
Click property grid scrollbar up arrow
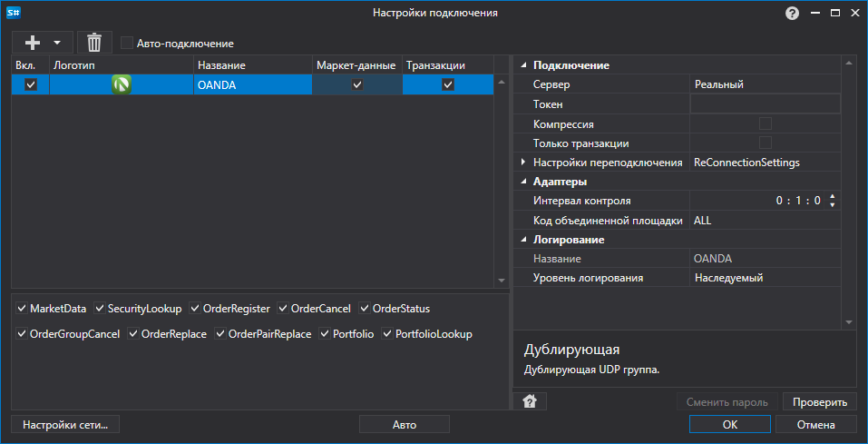pos(849,63)
